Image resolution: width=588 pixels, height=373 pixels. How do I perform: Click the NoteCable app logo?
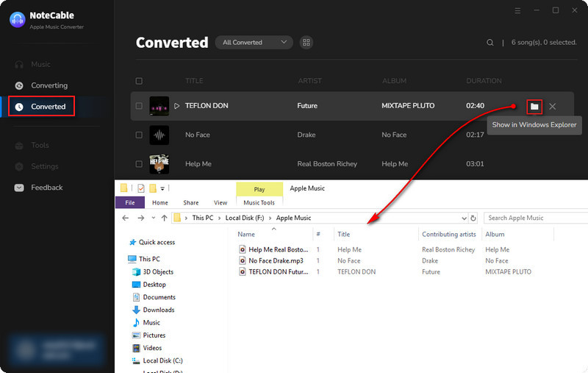click(x=17, y=20)
